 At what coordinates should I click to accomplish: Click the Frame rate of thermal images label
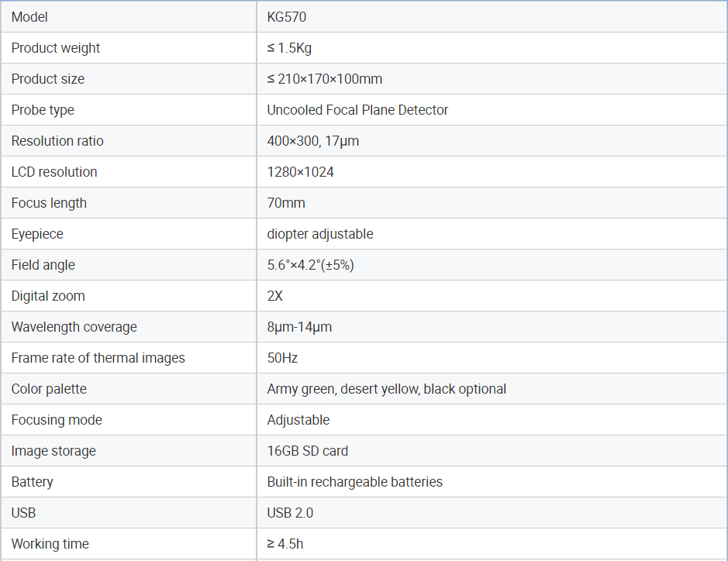tap(98, 358)
